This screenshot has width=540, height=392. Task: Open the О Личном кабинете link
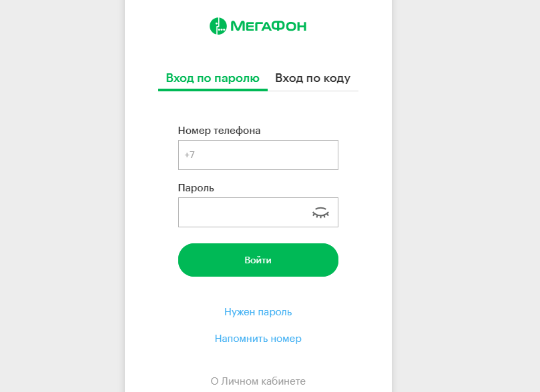click(258, 381)
